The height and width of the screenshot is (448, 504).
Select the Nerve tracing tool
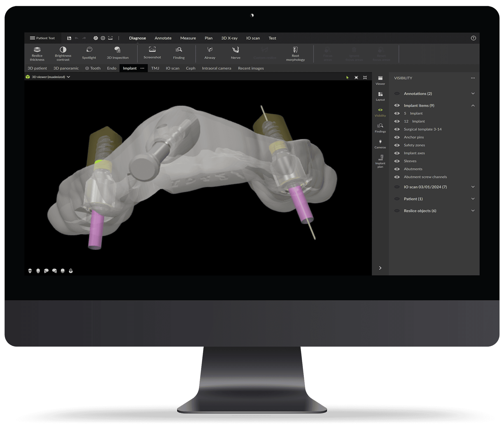click(235, 53)
